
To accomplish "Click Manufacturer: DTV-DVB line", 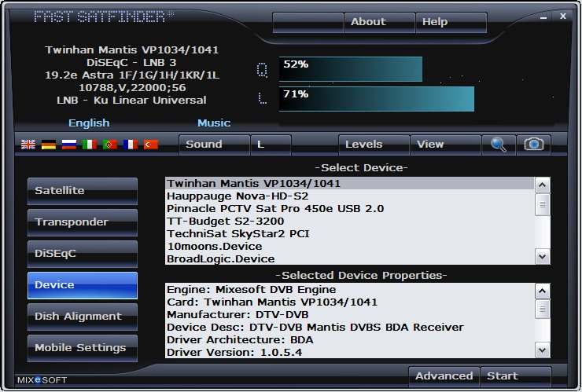I will point(350,315).
